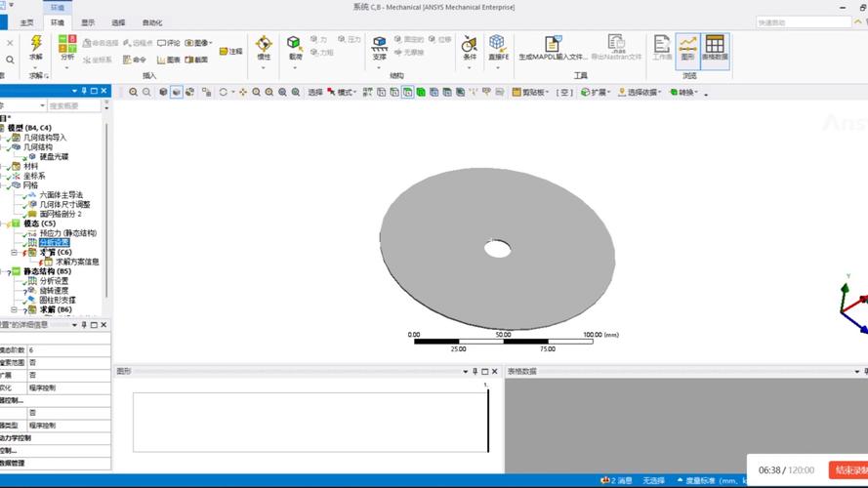Image resolution: width=868 pixels, height=488 pixels.
Task: Click the 注释 annotation icon
Action: [231, 51]
